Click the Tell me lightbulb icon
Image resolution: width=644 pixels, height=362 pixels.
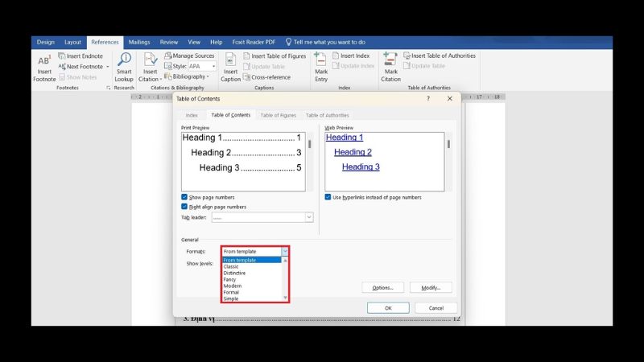click(x=288, y=42)
